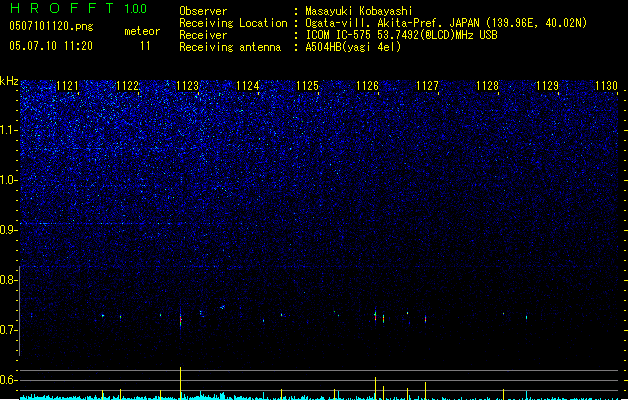This screenshot has width=629, height=400.
Task: Click the 1123 time axis label
Action: click(187, 86)
